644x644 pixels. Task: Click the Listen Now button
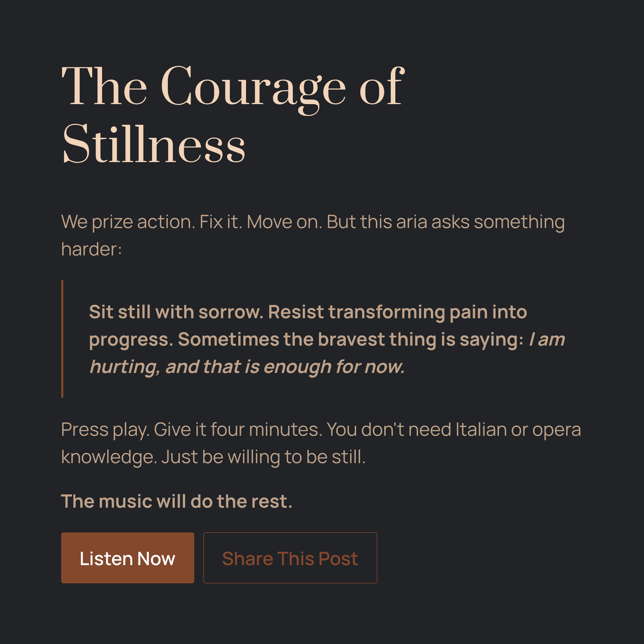coord(127,558)
